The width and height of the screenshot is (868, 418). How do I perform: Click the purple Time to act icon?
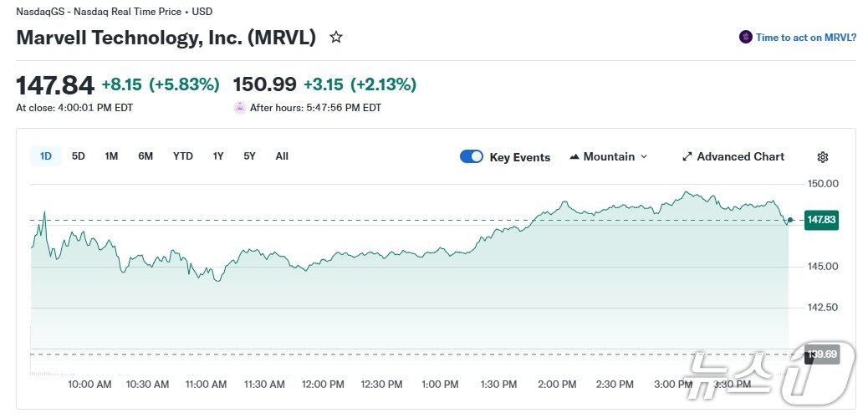745,38
